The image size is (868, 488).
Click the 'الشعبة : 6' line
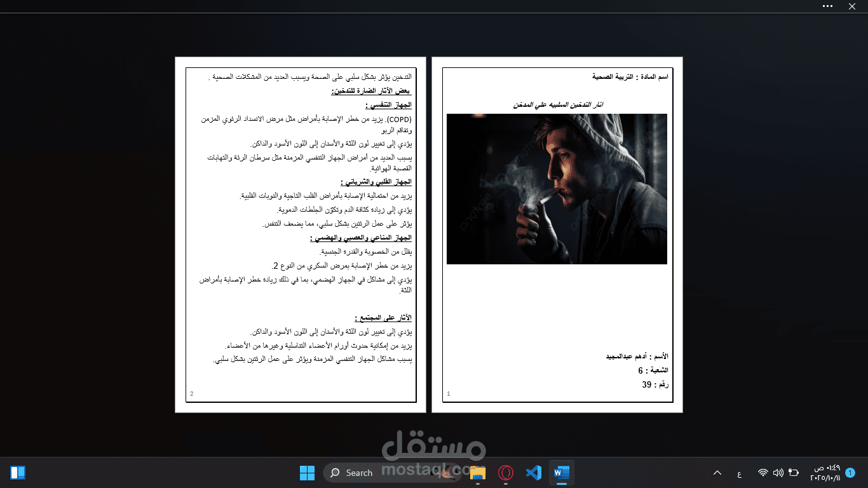pyautogui.click(x=653, y=370)
